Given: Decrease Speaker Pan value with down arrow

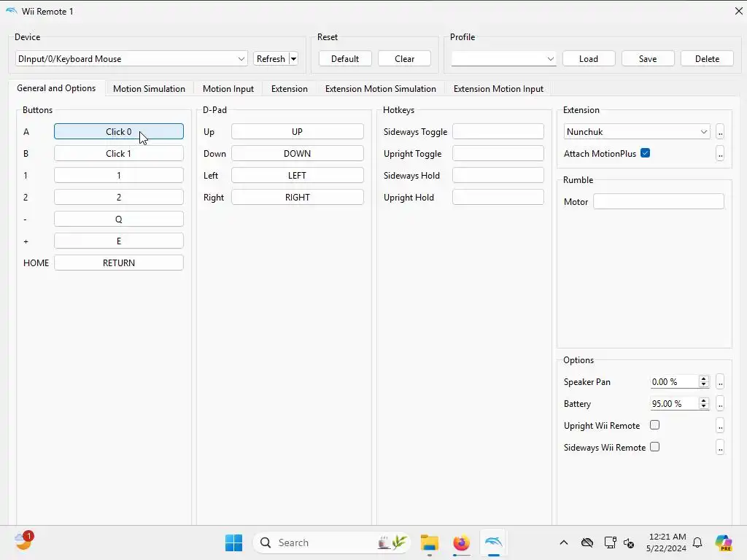Looking at the screenshot, I should click(x=703, y=384).
